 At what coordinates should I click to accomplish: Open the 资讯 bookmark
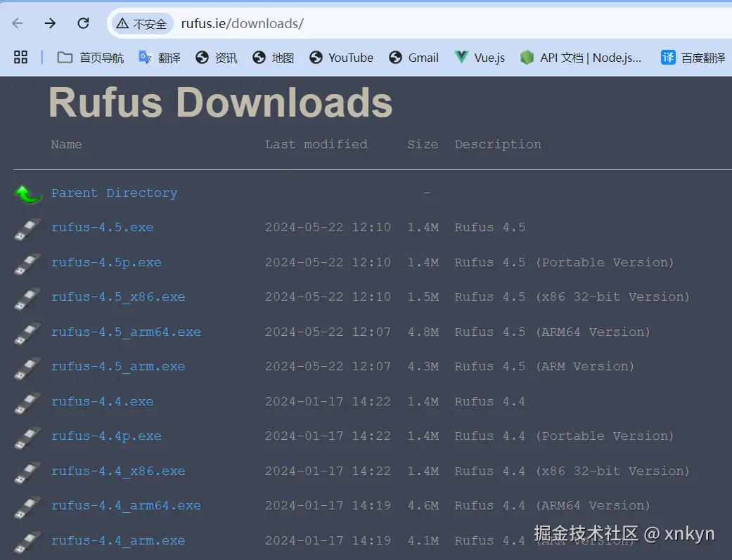pyautogui.click(x=216, y=58)
